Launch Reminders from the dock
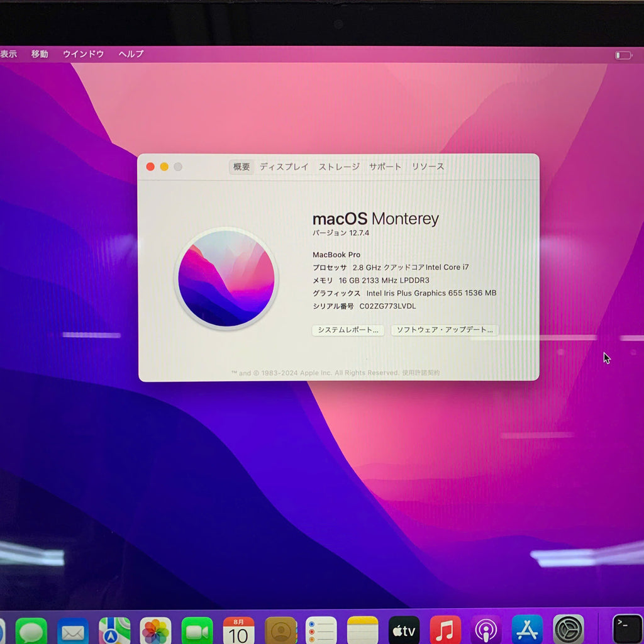This screenshot has width=644, height=644. 321,630
